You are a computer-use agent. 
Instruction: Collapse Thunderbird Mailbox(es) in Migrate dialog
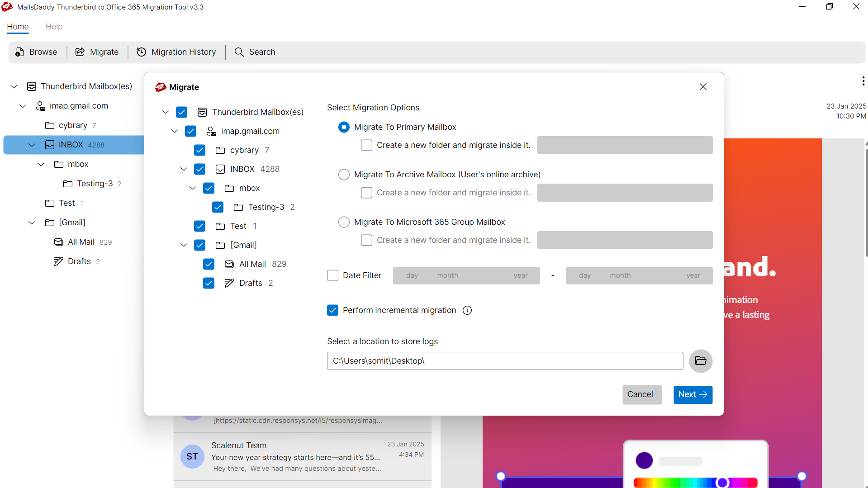point(166,112)
